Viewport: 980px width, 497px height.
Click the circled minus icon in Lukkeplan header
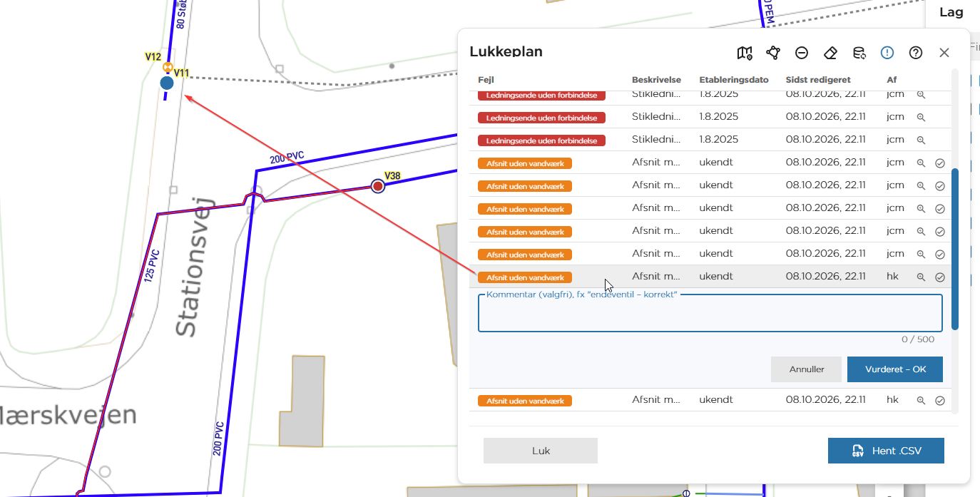coord(802,53)
